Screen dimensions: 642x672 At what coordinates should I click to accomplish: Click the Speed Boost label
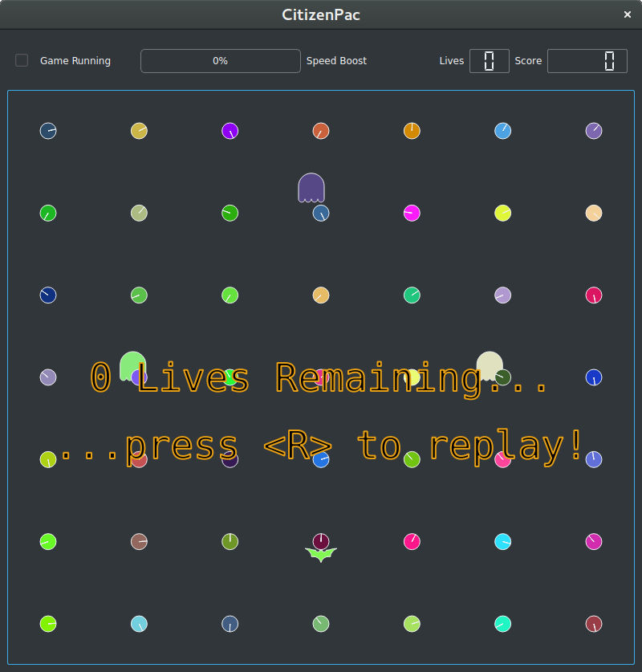(x=336, y=61)
